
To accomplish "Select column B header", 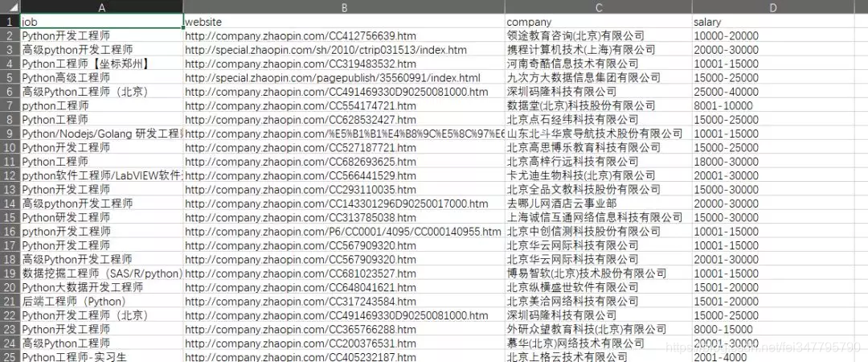I will pyautogui.click(x=344, y=7).
